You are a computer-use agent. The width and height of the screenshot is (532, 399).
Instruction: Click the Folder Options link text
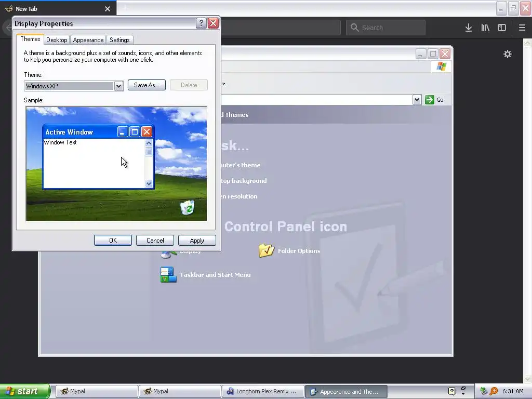pyautogui.click(x=299, y=251)
